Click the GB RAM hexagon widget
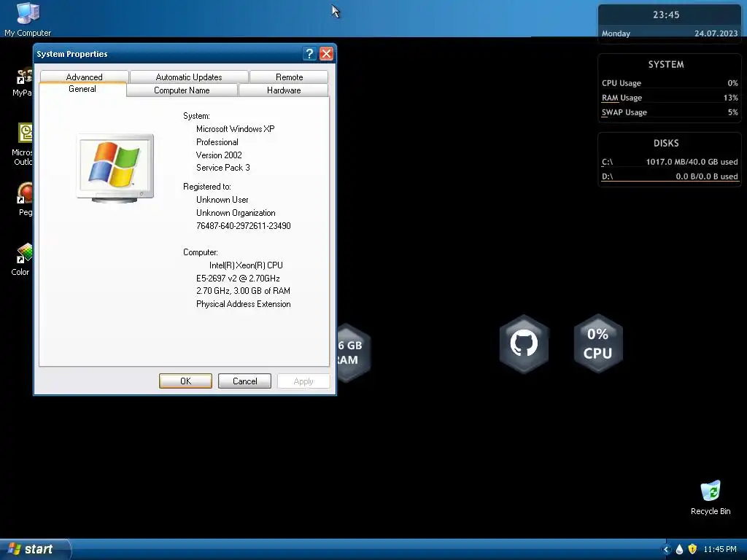Image resolution: width=747 pixels, height=560 pixels. tap(353, 352)
